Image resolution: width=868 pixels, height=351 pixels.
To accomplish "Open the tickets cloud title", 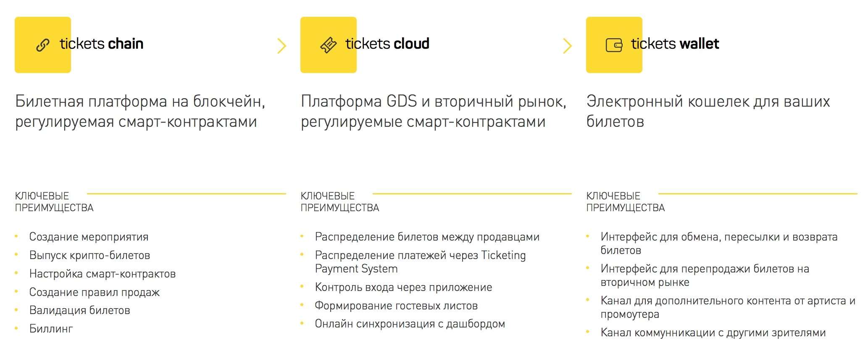I will [387, 44].
